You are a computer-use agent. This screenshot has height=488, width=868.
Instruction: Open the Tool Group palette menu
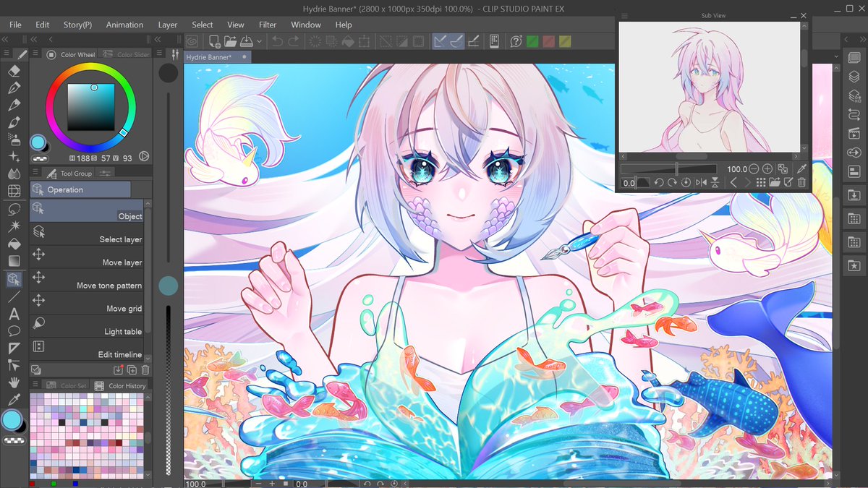coord(36,173)
